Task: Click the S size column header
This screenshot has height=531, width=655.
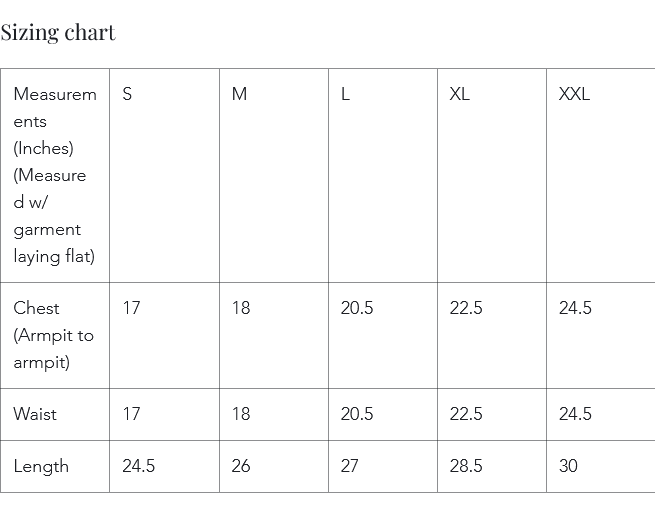Action: point(127,94)
